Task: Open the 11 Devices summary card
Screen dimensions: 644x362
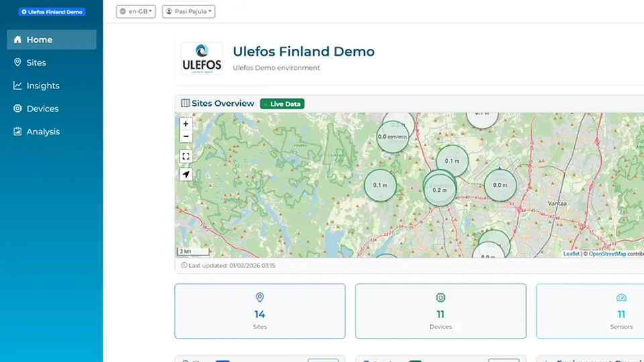Action: tap(441, 311)
